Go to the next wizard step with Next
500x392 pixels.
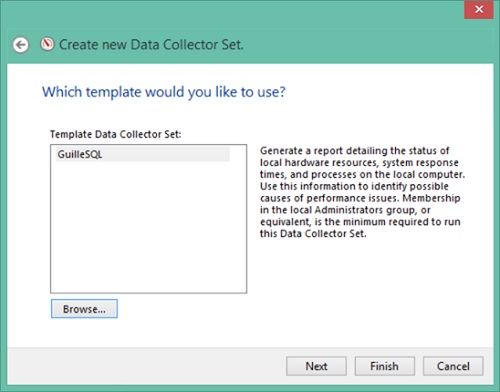316,366
